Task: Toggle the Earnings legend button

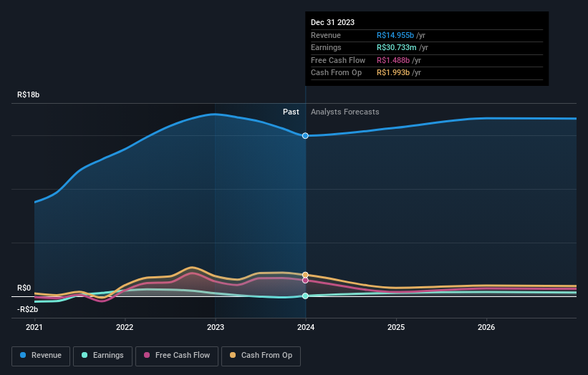Action: (102, 356)
